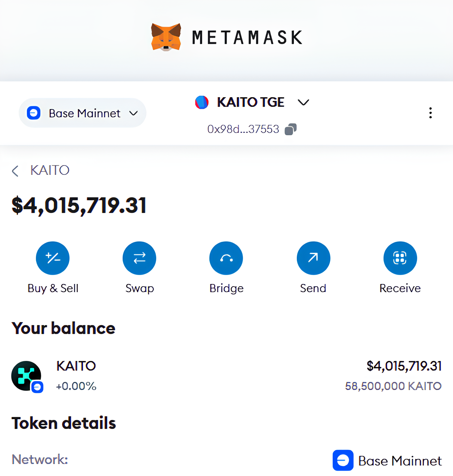
Task: Copy wallet address with the copy icon
Action: 290,129
